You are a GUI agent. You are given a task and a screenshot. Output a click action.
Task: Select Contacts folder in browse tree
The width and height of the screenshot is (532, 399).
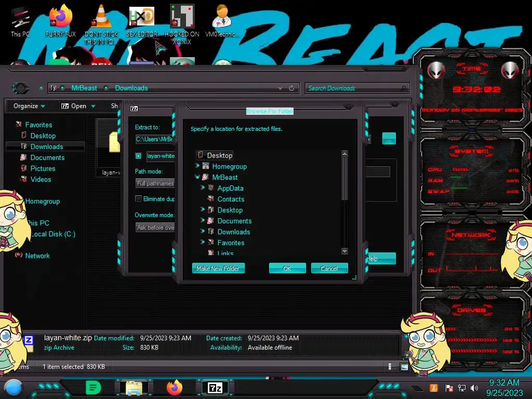[231, 199]
